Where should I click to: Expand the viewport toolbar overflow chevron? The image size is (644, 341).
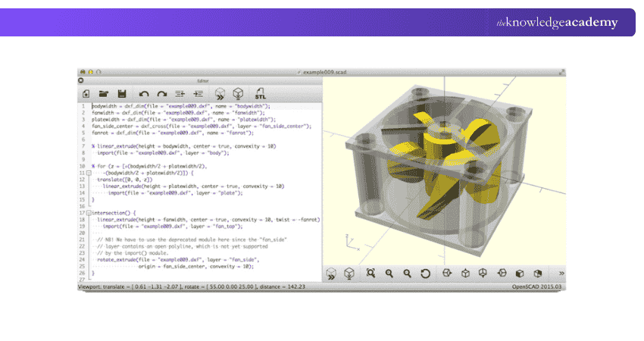coord(561,273)
